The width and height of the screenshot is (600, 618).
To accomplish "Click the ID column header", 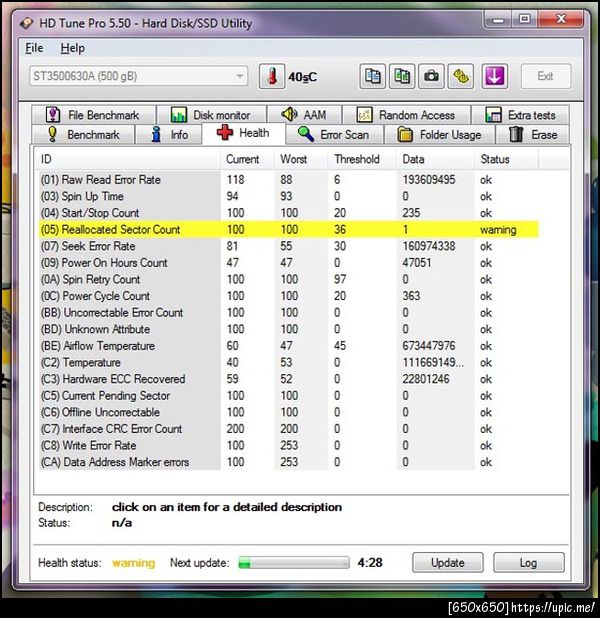I will (129, 159).
